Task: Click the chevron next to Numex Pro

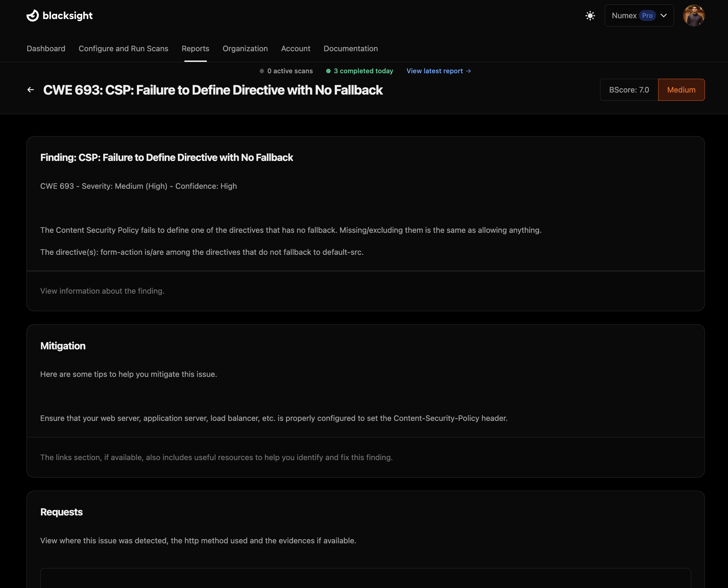Action: [664, 15]
